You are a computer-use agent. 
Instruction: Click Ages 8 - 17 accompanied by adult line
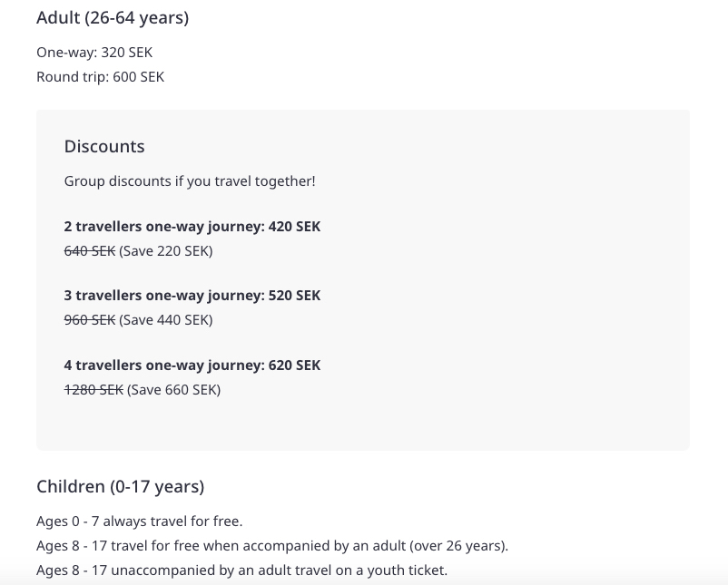(x=272, y=546)
